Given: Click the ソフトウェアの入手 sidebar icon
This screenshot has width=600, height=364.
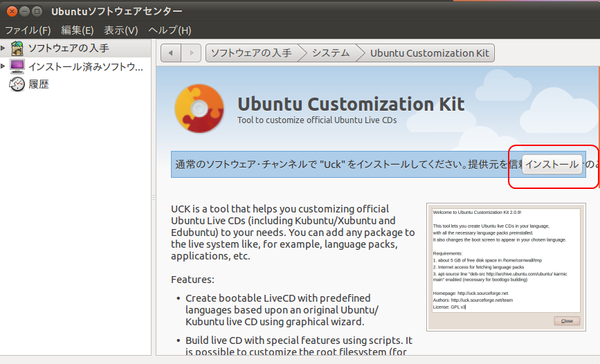Looking at the screenshot, I should (x=17, y=48).
